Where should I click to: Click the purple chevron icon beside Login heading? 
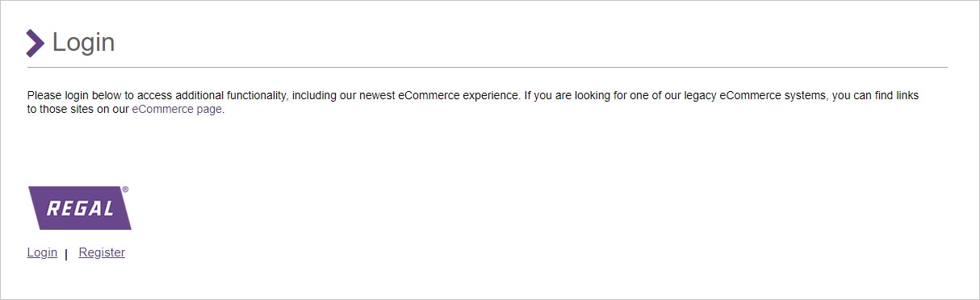35,43
